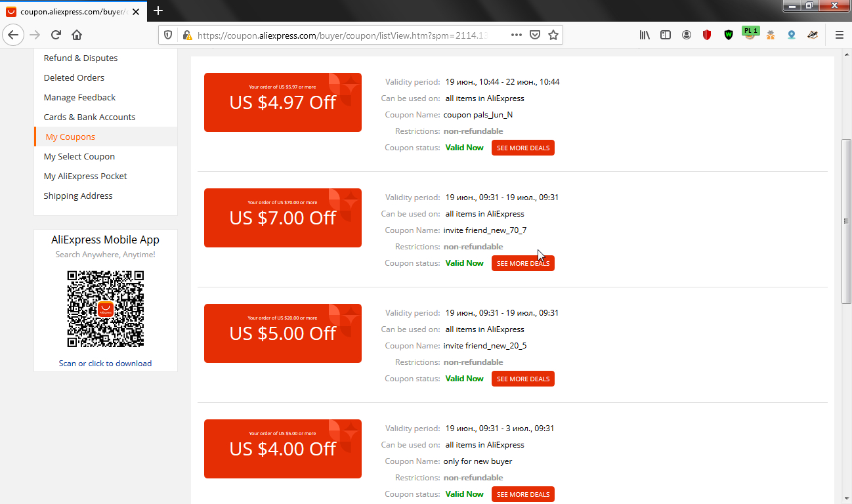
Task: Open Manage Feedback page
Action: click(79, 97)
